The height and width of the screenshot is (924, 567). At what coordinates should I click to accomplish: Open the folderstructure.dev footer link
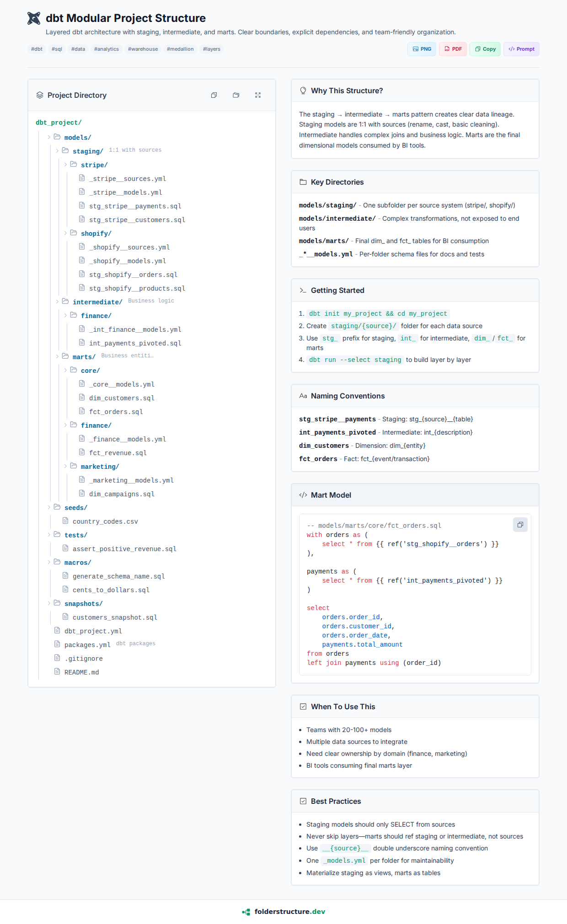(283, 912)
